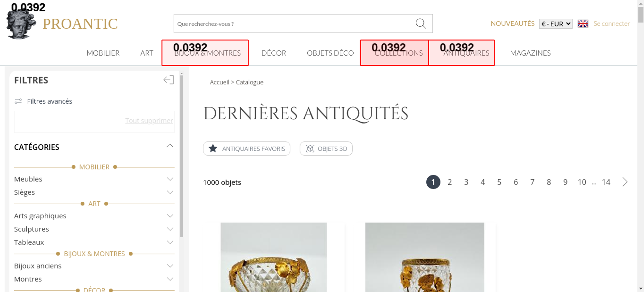This screenshot has height=292, width=644.
Task: Click Tout supprimer link
Action: point(149,121)
